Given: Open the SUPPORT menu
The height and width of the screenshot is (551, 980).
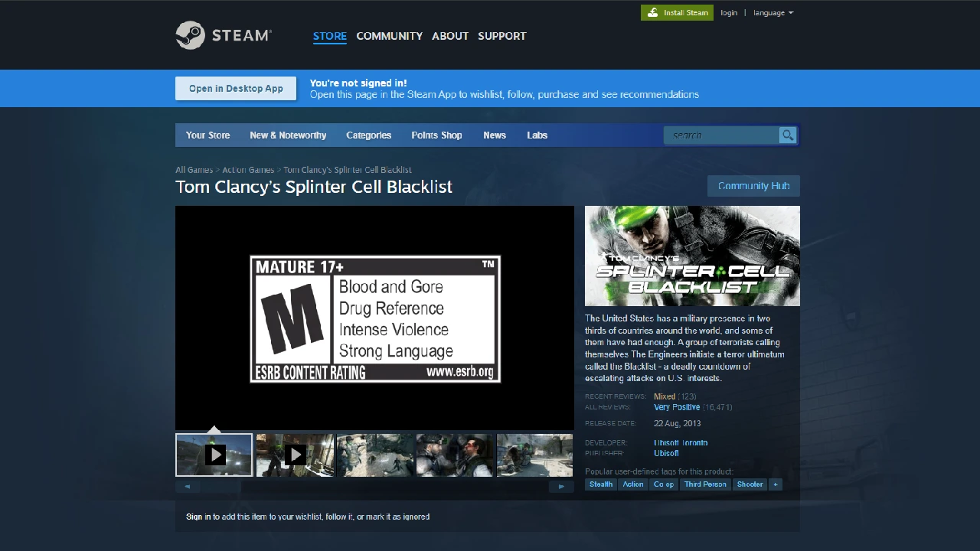Looking at the screenshot, I should [x=501, y=36].
